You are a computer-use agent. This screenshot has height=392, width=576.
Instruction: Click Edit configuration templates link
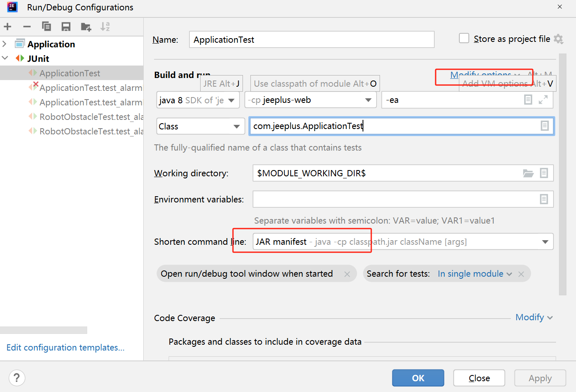pos(65,347)
